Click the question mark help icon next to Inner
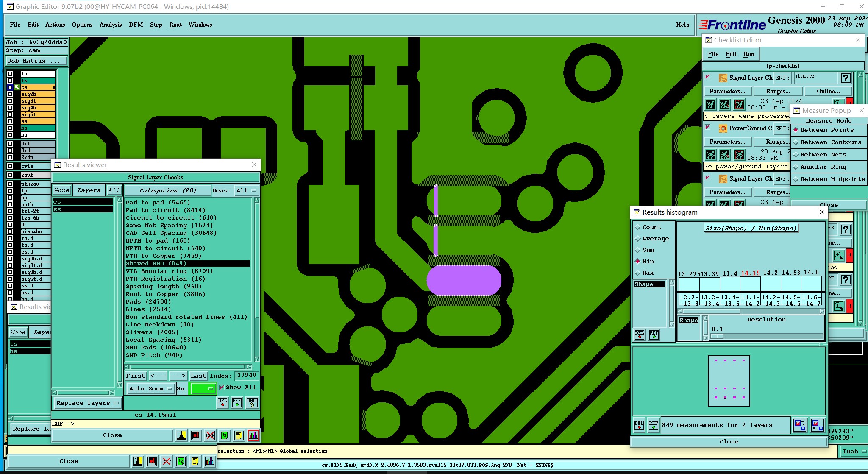Image resolution: width=868 pixels, height=474 pixels. (x=846, y=78)
